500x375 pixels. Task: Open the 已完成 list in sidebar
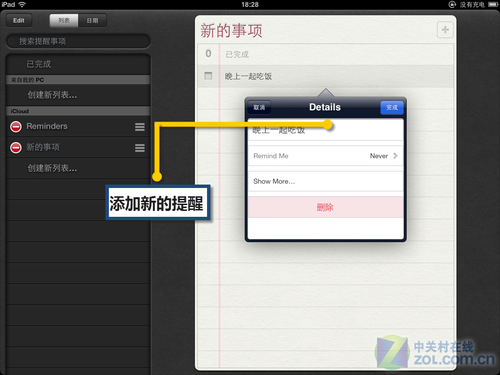pos(78,64)
